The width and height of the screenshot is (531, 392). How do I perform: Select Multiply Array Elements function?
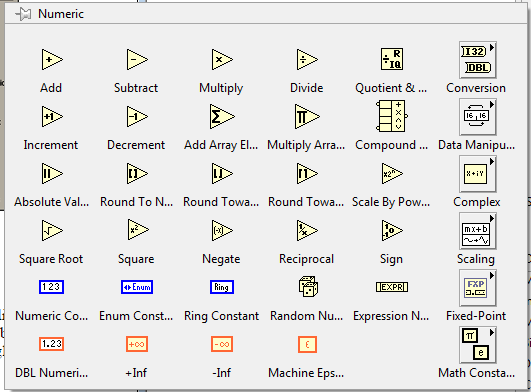click(307, 116)
